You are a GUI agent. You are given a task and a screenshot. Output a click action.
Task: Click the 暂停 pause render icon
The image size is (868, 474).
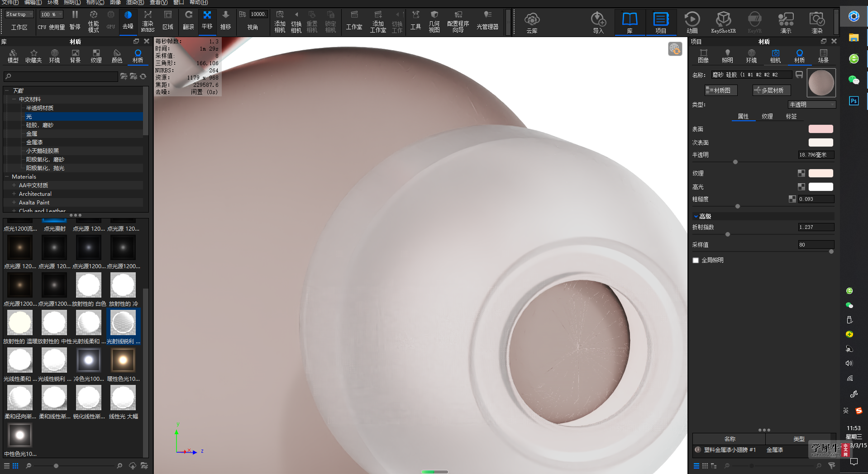(x=75, y=20)
